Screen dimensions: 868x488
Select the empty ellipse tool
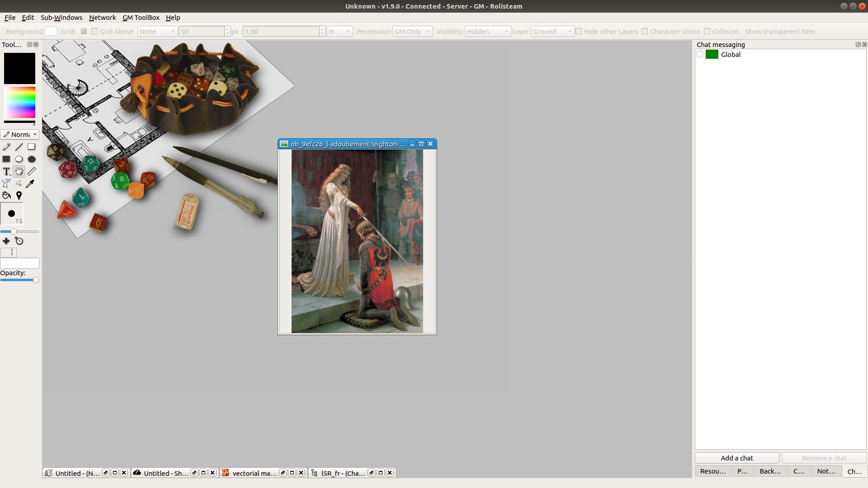(x=19, y=159)
